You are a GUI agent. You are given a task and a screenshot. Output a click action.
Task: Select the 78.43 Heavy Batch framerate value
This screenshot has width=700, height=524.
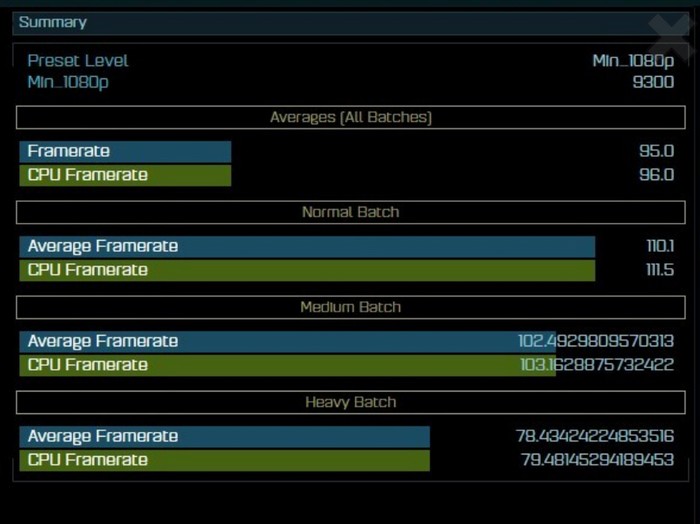pos(594,437)
